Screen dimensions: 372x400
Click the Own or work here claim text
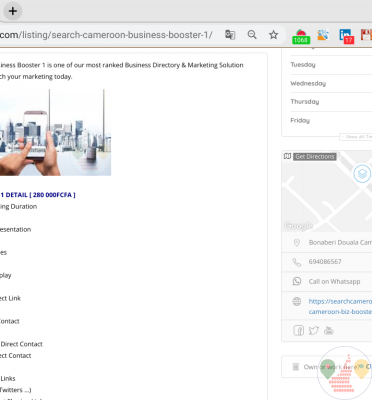(x=332, y=367)
